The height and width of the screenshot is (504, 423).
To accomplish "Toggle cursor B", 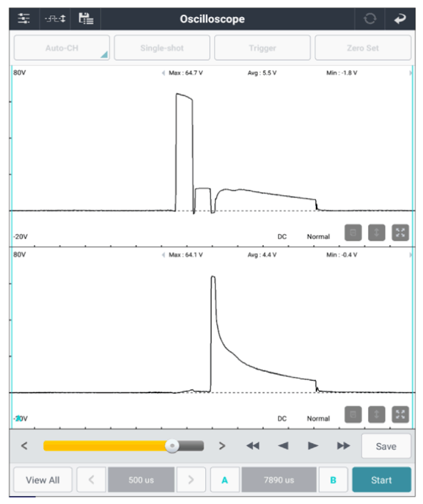I will coord(334,480).
